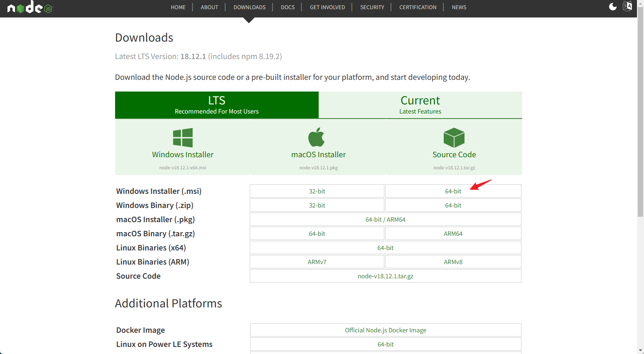Click the Windows logo installer icon
Viewport: 644px width, 354px height.
click(183, 138)
